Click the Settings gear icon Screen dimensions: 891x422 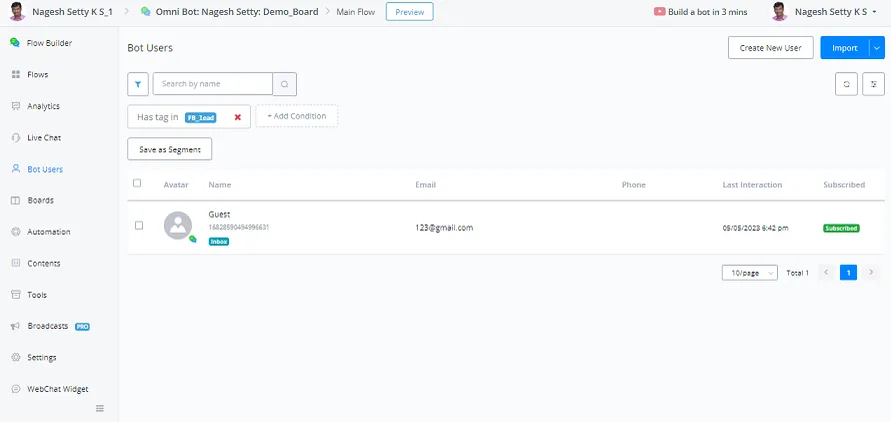(x=16, y=358)
